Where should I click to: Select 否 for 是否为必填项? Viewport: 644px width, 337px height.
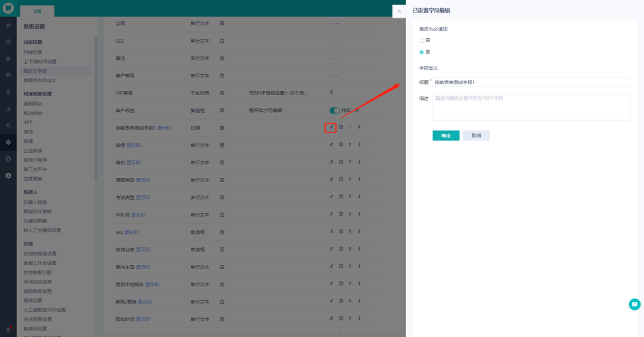pos(422,40)
